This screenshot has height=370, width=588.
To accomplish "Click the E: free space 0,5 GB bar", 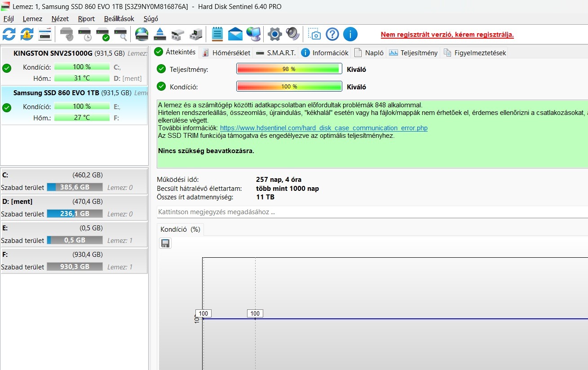I will point(75,240).
